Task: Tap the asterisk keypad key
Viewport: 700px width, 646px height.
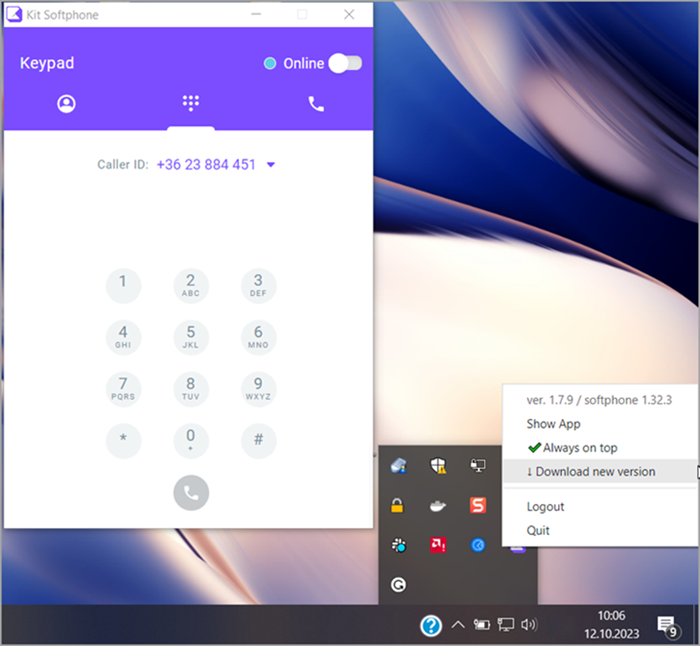Action: click(x=123, y=441)
